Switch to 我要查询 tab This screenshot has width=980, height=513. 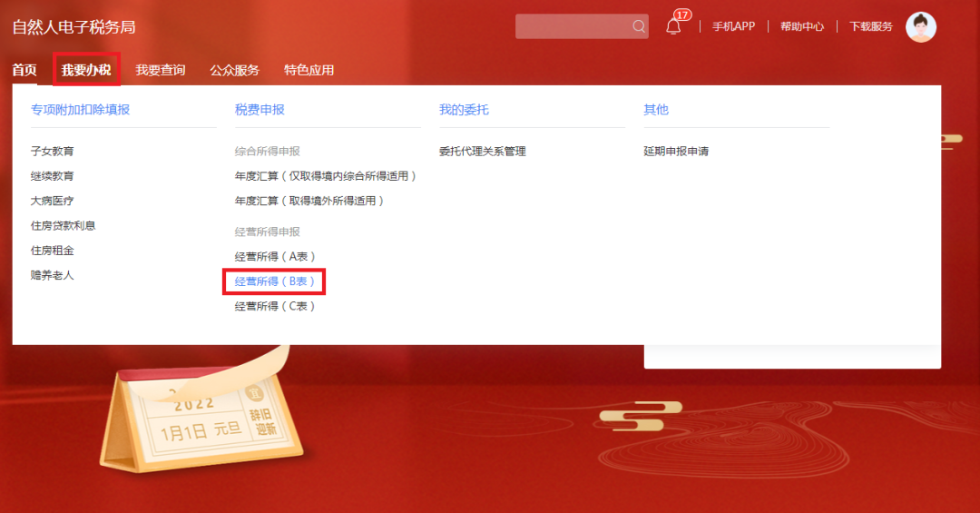tap(161, 70)
